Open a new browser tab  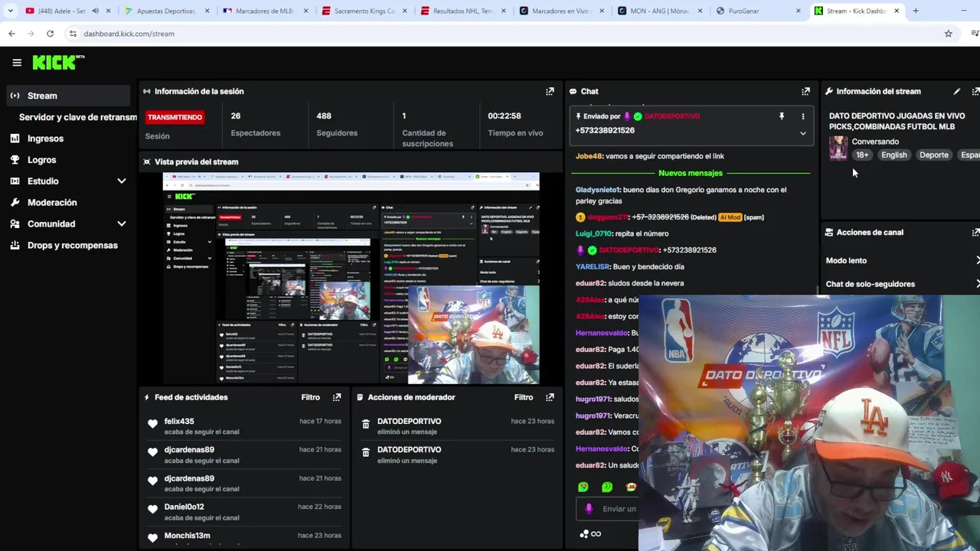tap(916, 11)
